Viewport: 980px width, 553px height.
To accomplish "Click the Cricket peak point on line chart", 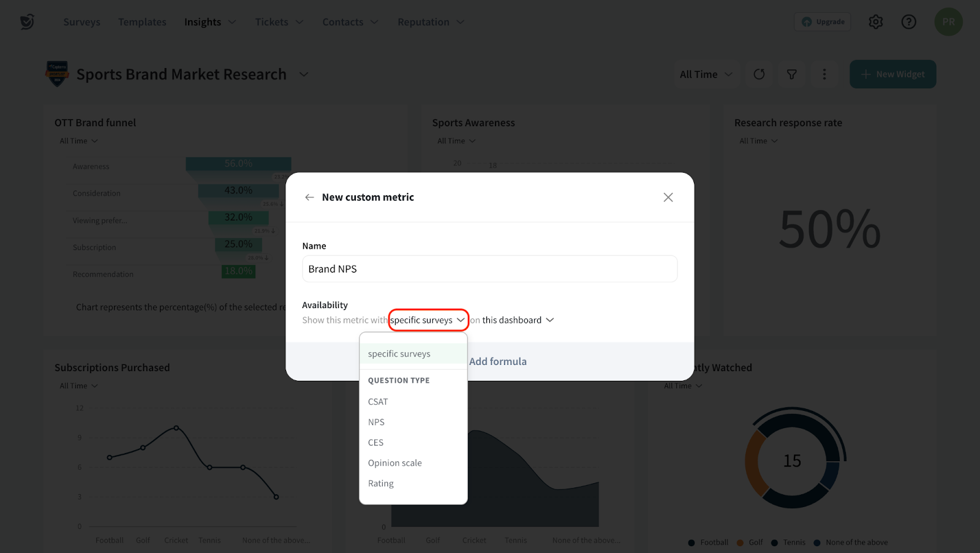I will pos(176,427).
